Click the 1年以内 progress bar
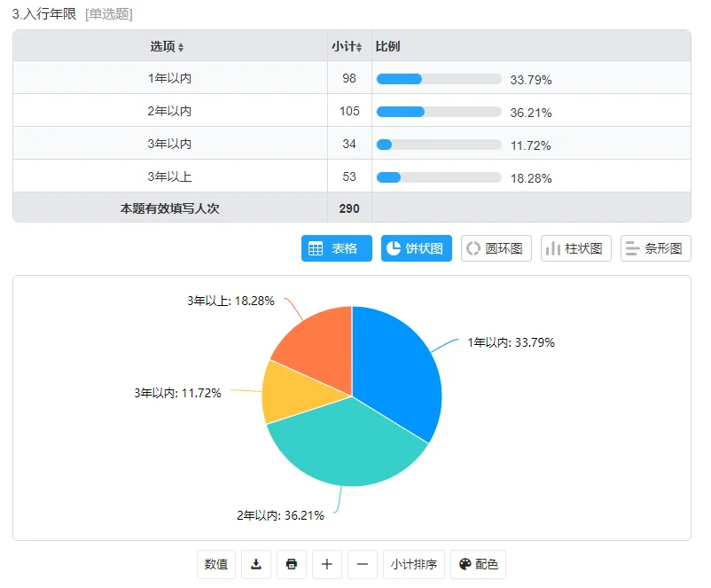 click(x=439, y=79)
